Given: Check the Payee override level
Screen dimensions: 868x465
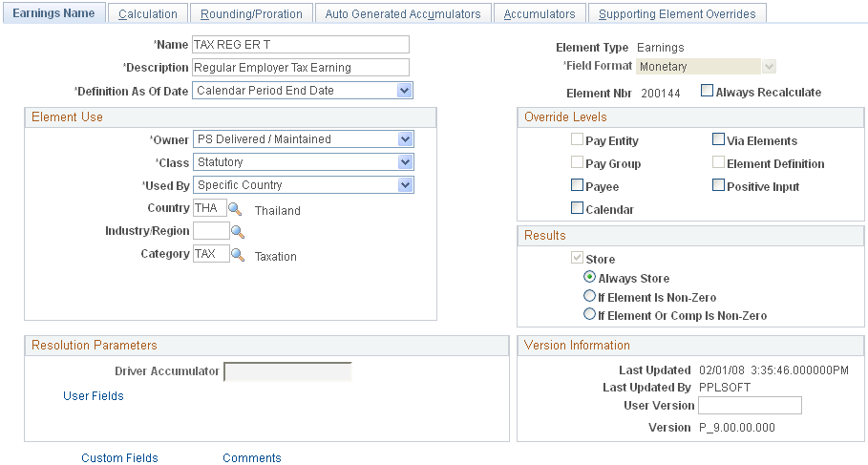Looking at the screenshot, I should [577, 185].
